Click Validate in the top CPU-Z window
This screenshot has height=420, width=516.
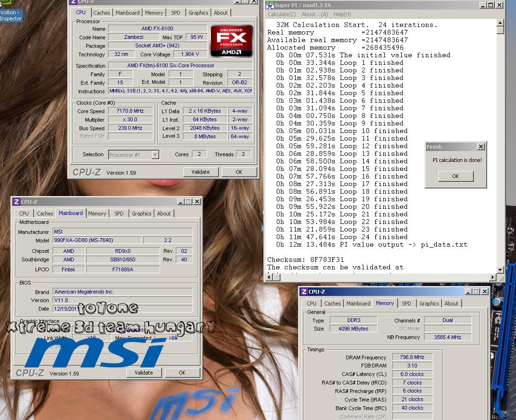click(200, 172)
